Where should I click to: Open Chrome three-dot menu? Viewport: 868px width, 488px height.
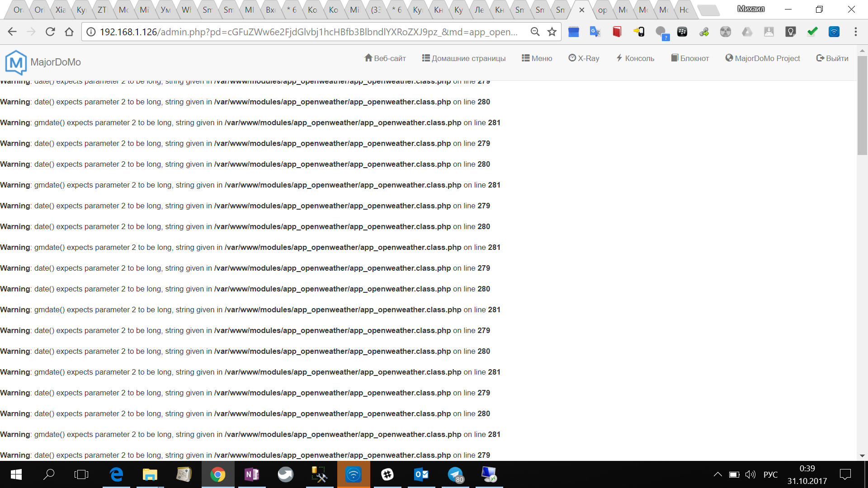(855, 32)
